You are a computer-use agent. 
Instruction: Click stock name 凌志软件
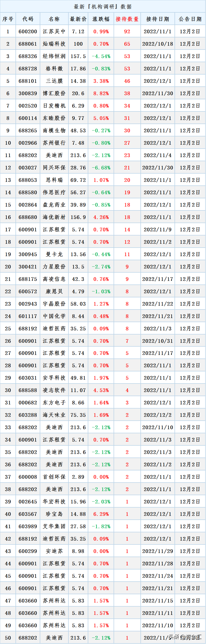(54, 390)
